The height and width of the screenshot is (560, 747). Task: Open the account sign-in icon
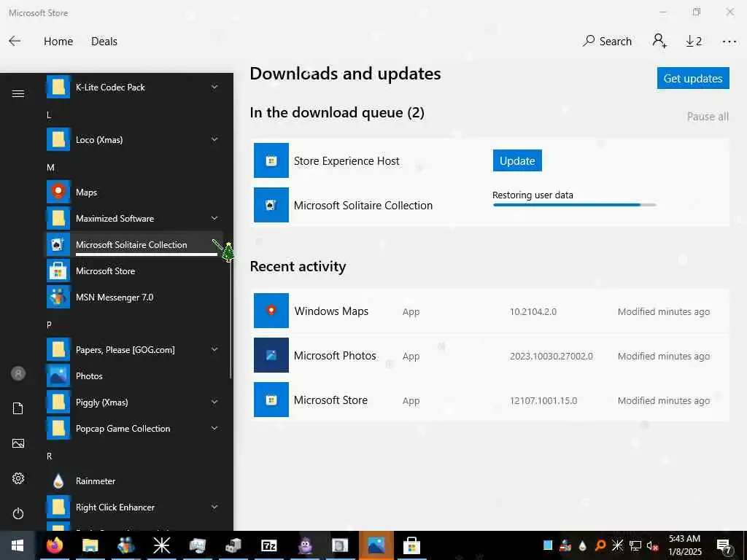pos(659,41)
